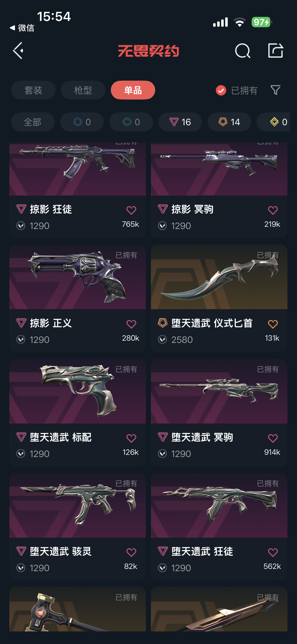Tap heart icon for 堕天遗武 狂徒

coord(273,552)
